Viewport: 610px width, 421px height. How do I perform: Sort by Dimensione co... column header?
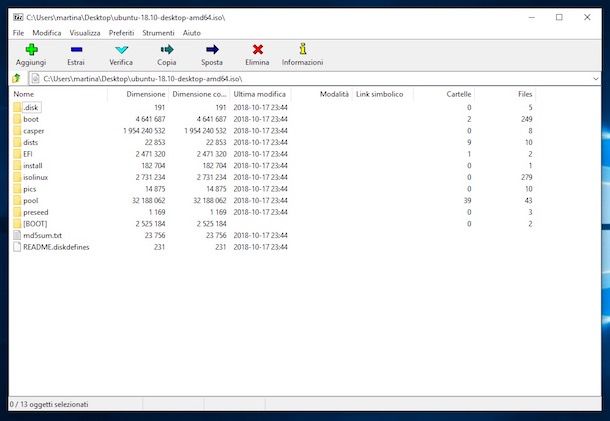[199, 94]
